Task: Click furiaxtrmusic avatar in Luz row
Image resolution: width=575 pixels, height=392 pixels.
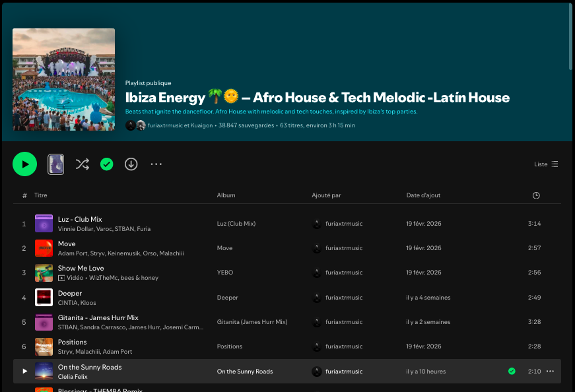Action: point(316,224)
